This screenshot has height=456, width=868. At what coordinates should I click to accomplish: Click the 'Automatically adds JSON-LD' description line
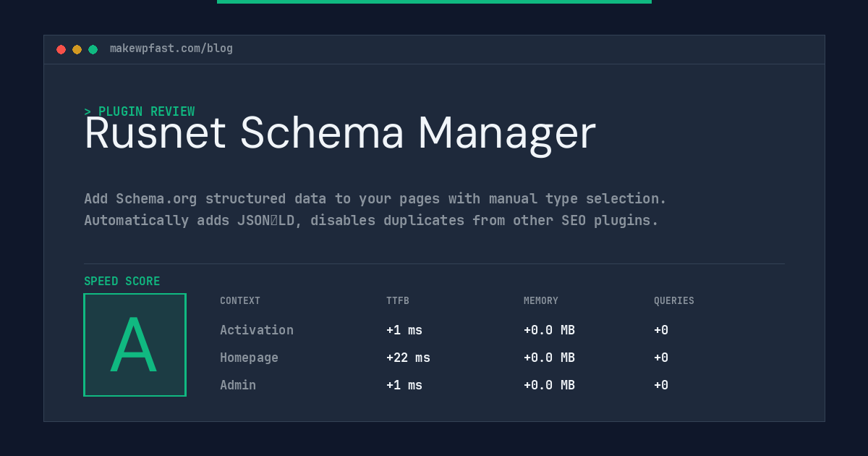[371, 220]
